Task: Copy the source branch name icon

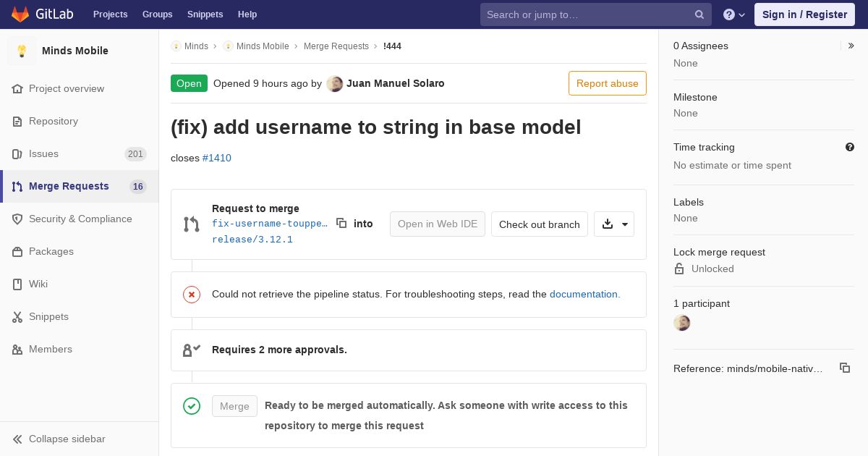Action: tap(341, 224)
